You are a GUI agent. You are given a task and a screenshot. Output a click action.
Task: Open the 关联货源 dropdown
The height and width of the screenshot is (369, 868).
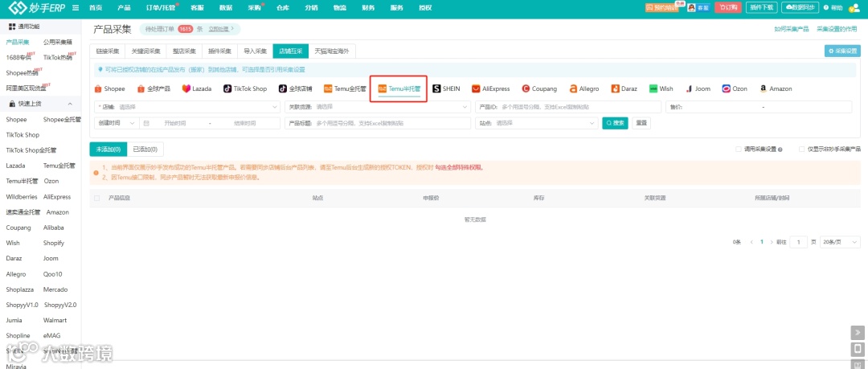(378, 107)
